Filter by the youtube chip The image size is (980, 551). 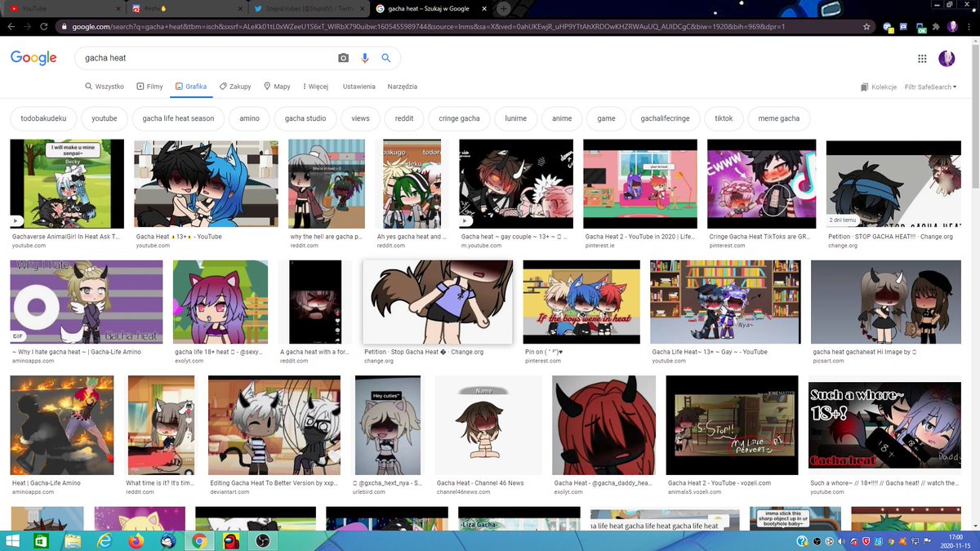[105, 118]
